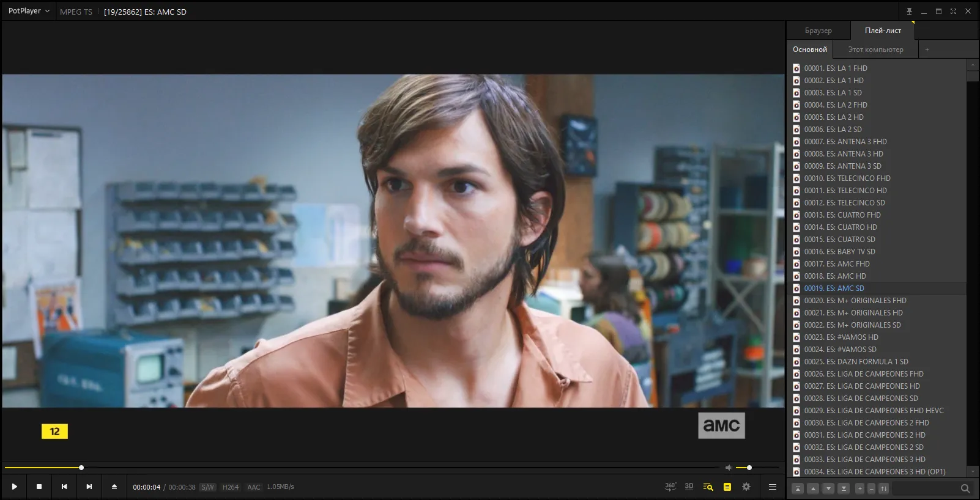This screenshot has height=500, width=980.
Task: Toggle 360 degree video mode
Action: click(670, 487)
